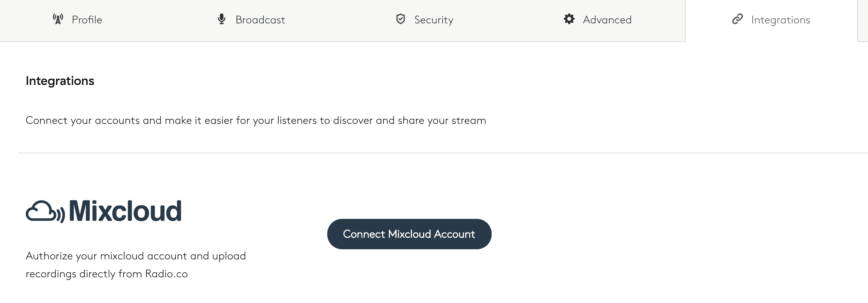Click the microphone icon for Broadcast

pyautogui.click(x=221, y=19)
